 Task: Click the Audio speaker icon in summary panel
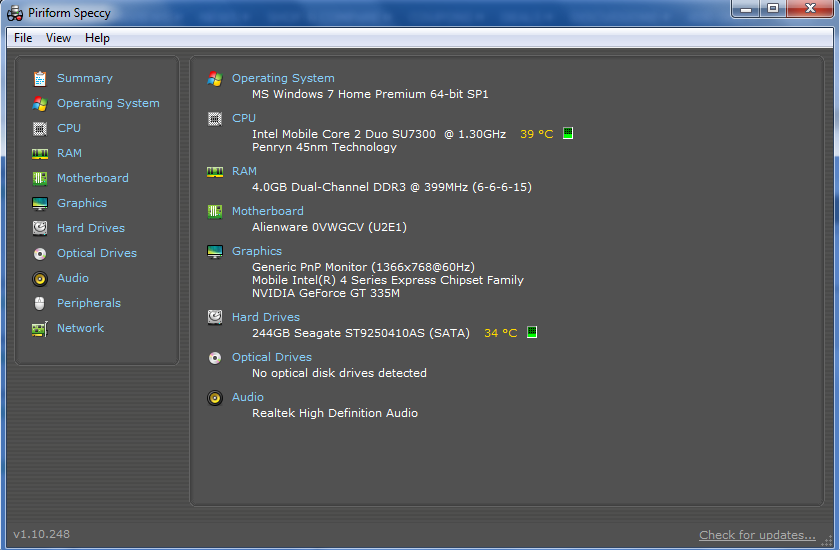[215, 398]
